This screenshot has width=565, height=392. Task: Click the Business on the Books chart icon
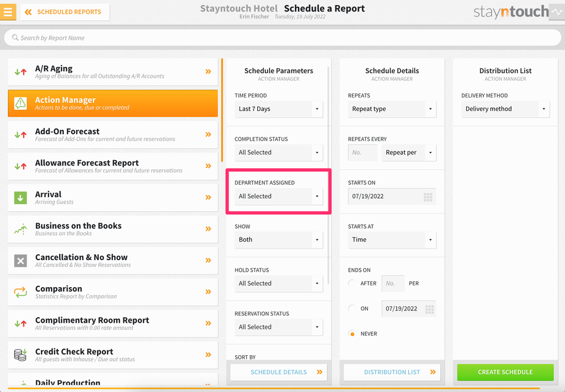click(x=20, y=229)
